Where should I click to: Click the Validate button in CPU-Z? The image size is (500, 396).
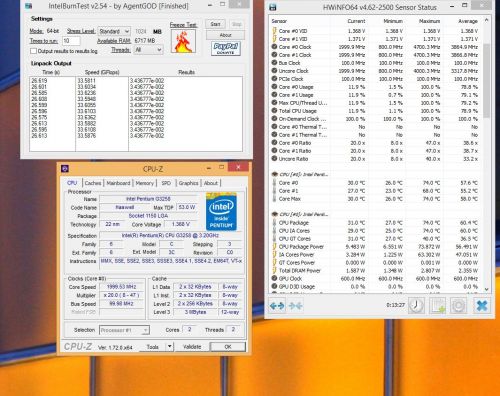pyautogui.click(x=192, y=347)
